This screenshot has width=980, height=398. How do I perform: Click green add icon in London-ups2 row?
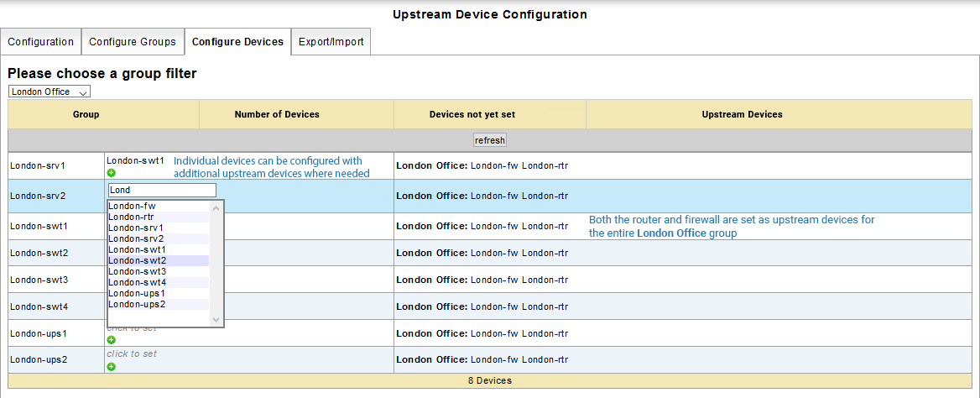[x=112, y=367]
